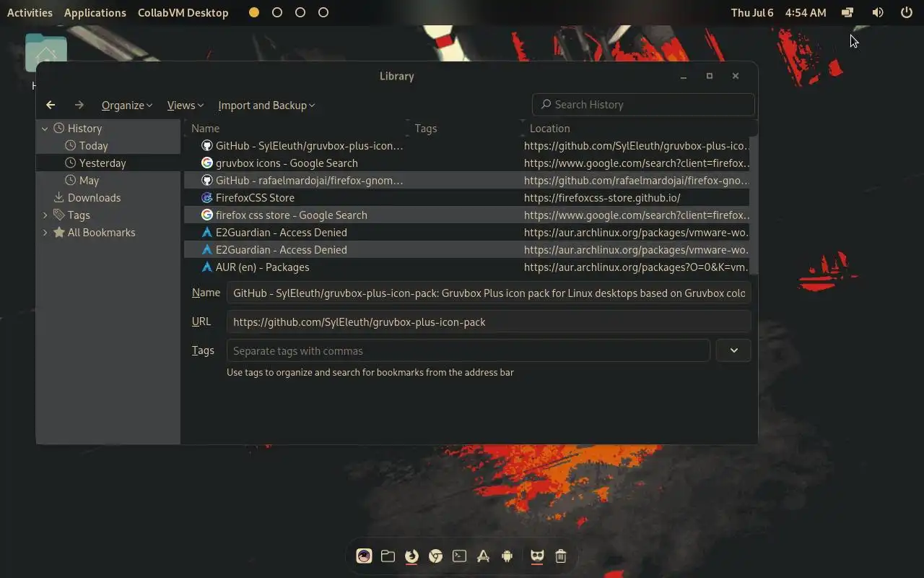Open the Home folder on the desktop
The width and height of the screenshot is (924, 578).
point(46,53)
